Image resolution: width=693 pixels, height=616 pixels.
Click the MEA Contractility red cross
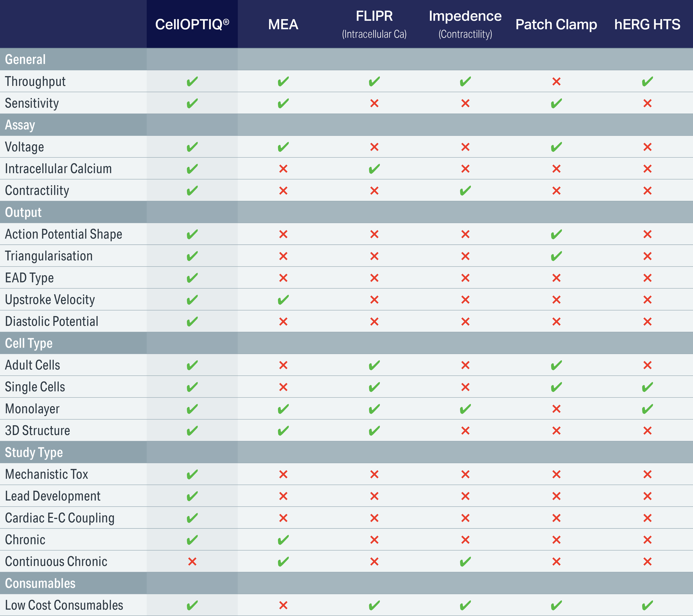[x=284, y=190]
